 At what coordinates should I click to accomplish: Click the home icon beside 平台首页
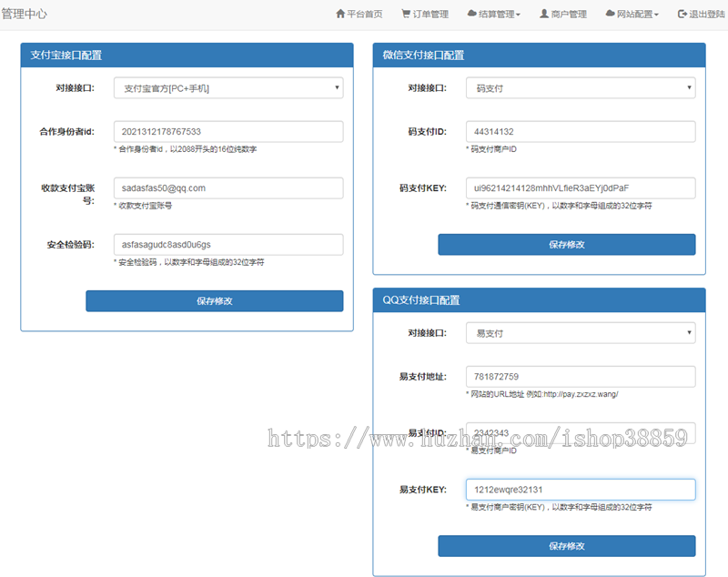pos(340,14)
